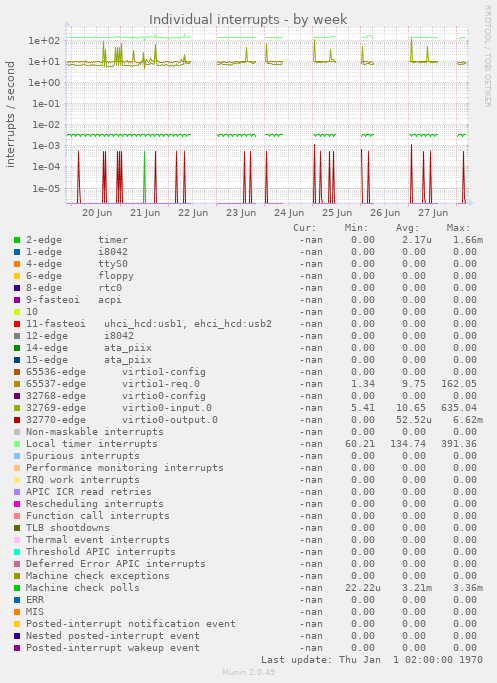The width and height of the screenshot is (497, 683).
Task: Click the '24 Jun' x-axis label
Action: click(289, 213)
